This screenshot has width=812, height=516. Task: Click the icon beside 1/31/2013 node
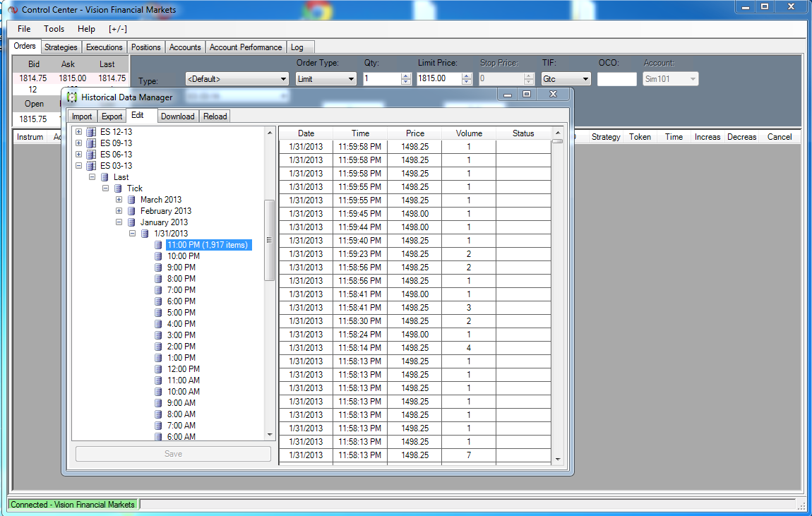click(x=145, y=234)
